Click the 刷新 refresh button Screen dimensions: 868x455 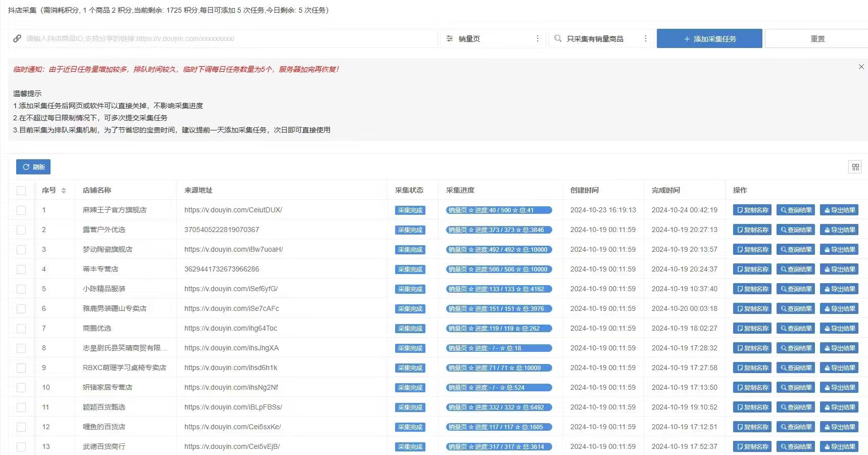(33, 167)
